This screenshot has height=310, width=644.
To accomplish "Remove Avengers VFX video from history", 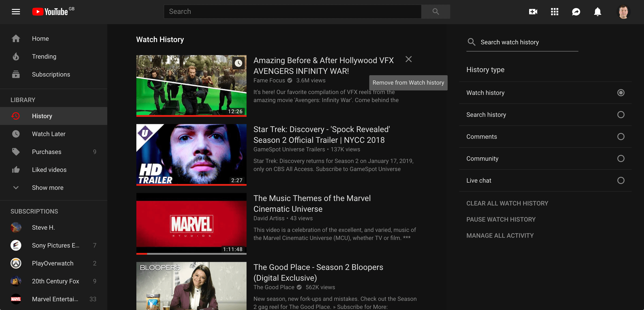I will point(408,59).
